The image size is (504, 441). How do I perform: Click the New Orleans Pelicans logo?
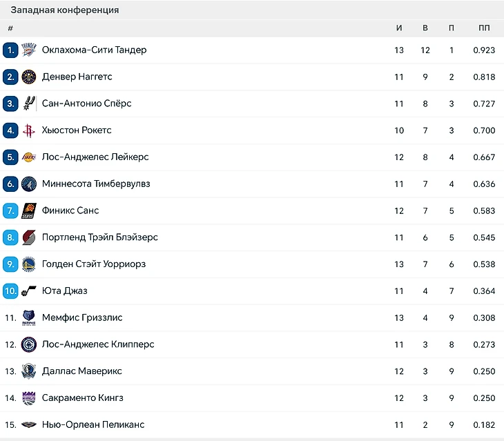28,424
